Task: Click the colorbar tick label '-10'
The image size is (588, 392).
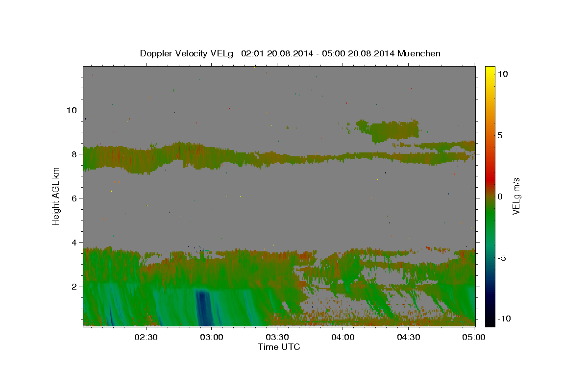Action: (x=505, y=318)
